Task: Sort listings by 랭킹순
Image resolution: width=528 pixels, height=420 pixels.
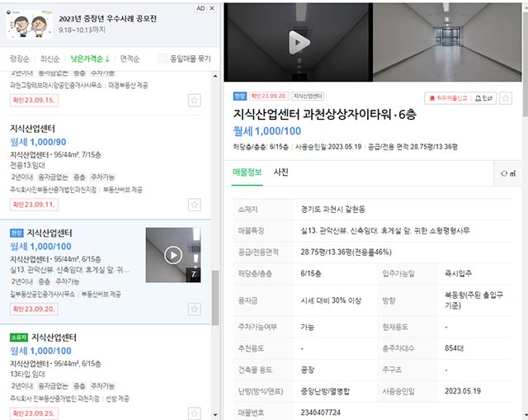Action: (20, 59)
